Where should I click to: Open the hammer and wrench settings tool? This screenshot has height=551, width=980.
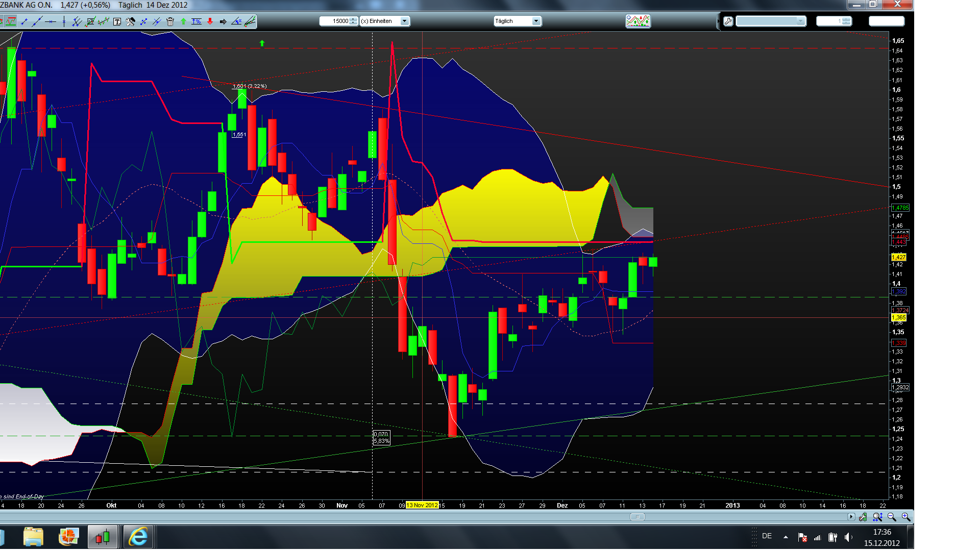[130, 21]
